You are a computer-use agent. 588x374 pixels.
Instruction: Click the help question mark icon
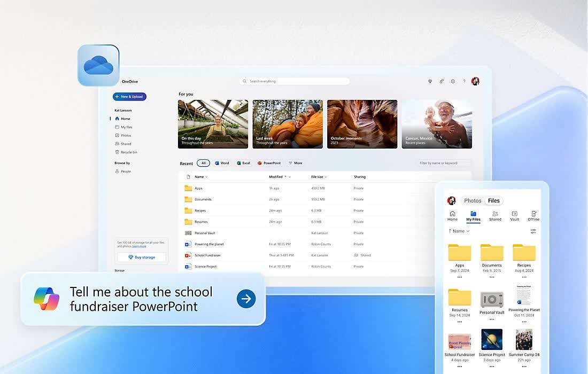pyautogui.click(x=464, y=81)
